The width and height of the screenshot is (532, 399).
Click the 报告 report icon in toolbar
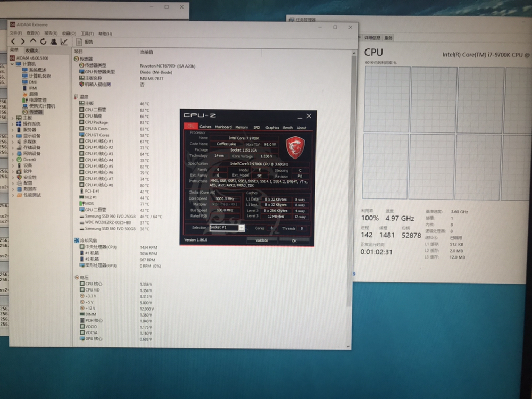85,41
